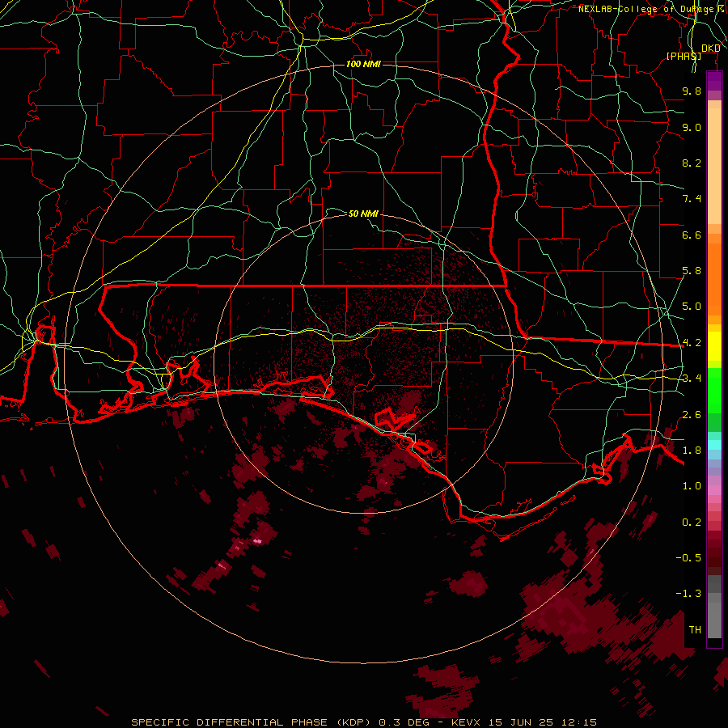Click the 6.6 legend value
Screen dimensions: 728x728
pos(692,235)
